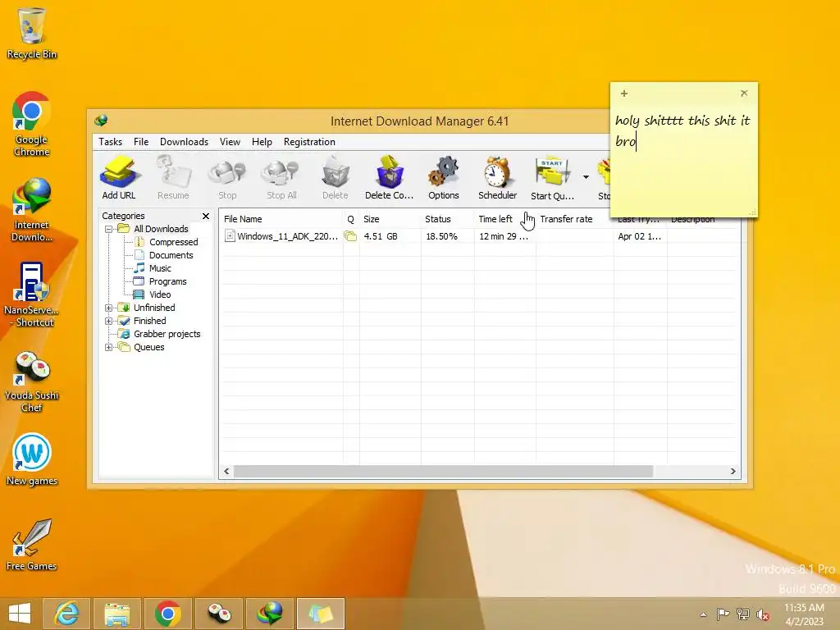This screenshot has height=630, width=840.
Task: Click the Add URL toolbar icon
Action: (119, 177)
